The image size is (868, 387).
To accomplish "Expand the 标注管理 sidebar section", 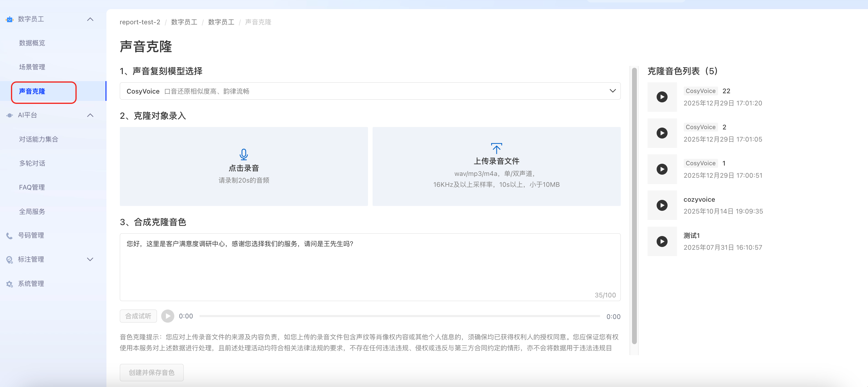I will [x=90, y=259].
